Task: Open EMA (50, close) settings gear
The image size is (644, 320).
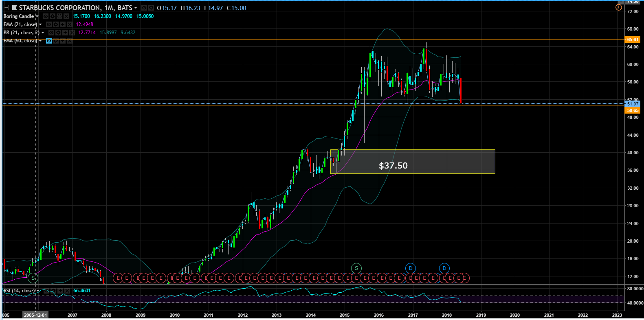Action: tap(56, 41)
